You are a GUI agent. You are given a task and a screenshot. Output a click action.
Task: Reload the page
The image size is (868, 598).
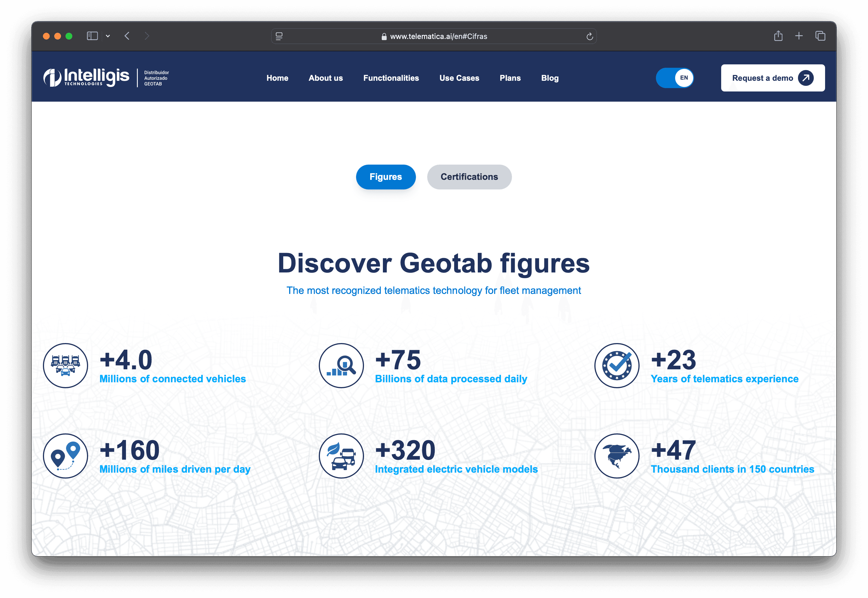click(589, 36)
